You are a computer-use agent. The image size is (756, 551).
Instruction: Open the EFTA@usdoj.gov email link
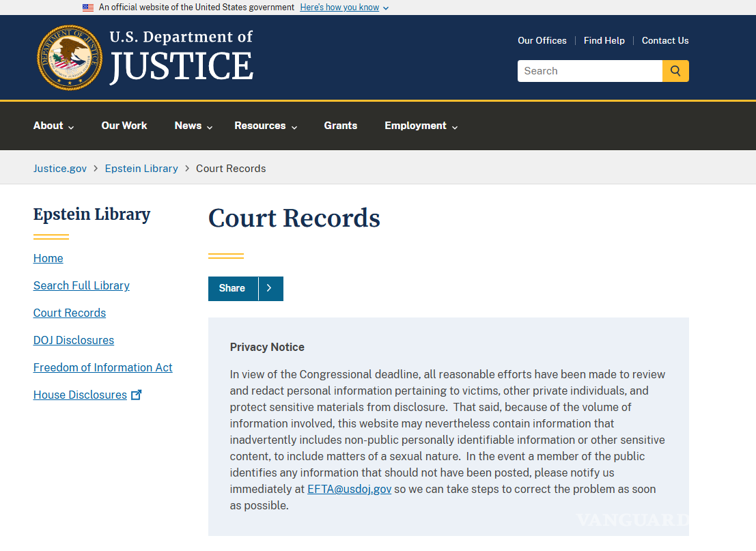tap(349, 489)
